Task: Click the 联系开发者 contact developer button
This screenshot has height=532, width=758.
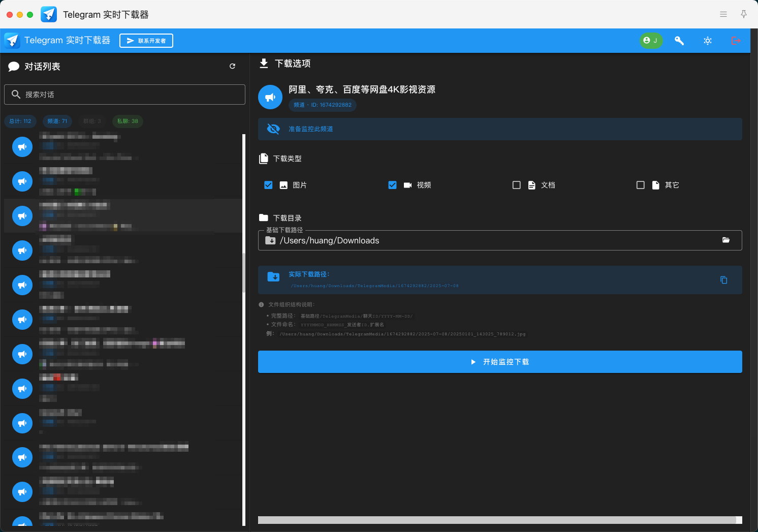Action: pos(146,41)
